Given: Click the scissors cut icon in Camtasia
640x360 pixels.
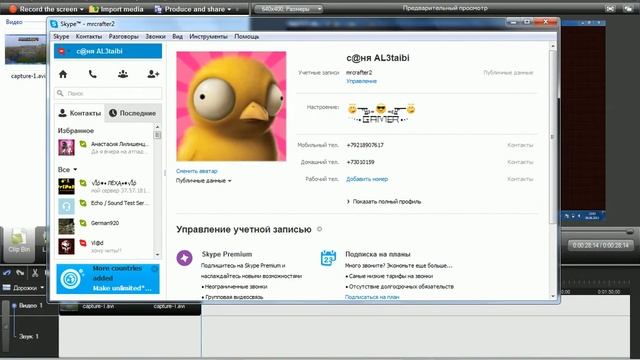Looking at the screenshot, I should pos(35,273).
